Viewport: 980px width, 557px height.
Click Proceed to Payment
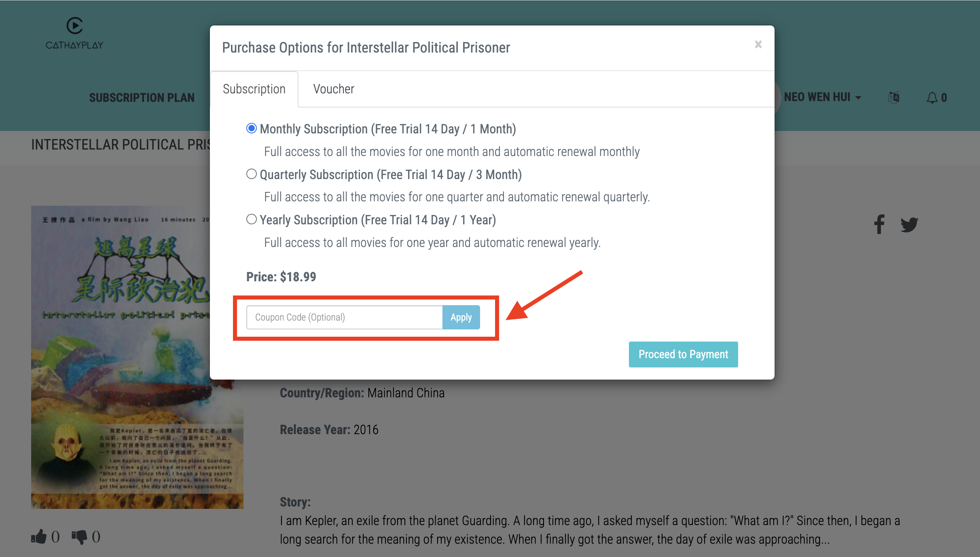pos(683,354)
